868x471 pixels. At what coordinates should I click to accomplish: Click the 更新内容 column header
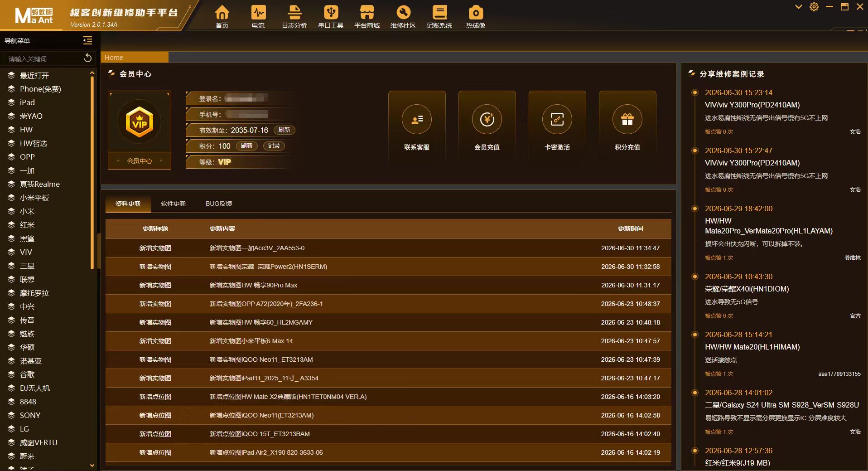pyautogui.click(x=222, y=228)
